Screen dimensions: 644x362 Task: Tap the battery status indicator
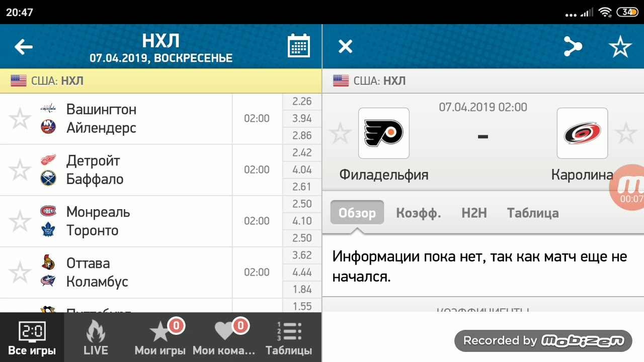(627, 12)
